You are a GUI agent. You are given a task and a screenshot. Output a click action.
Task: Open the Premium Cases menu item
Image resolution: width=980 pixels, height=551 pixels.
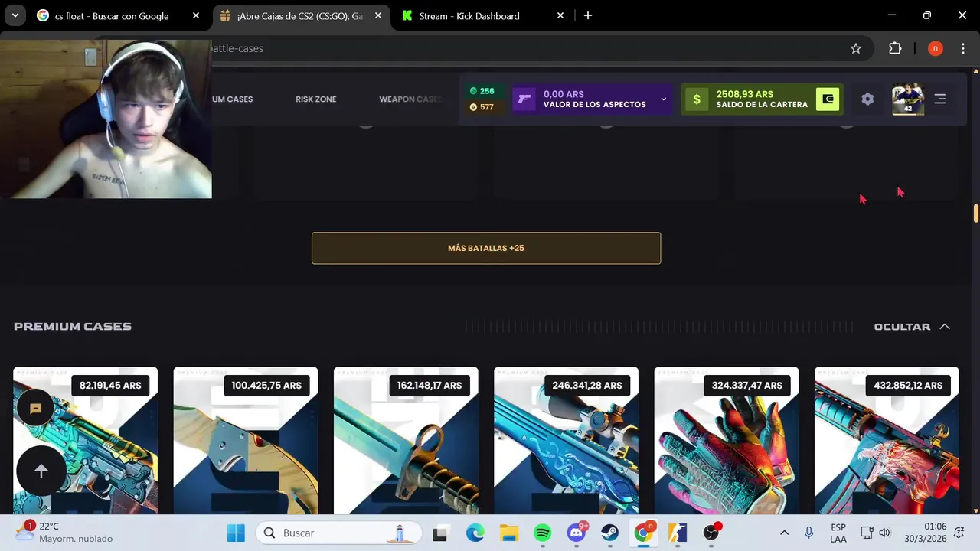pos(232,99)
